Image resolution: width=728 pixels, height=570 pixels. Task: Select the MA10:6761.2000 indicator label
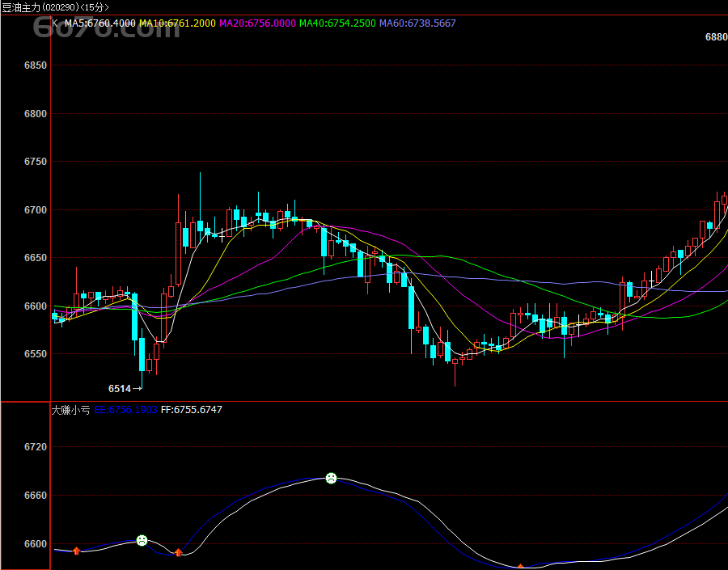(177, 23)
